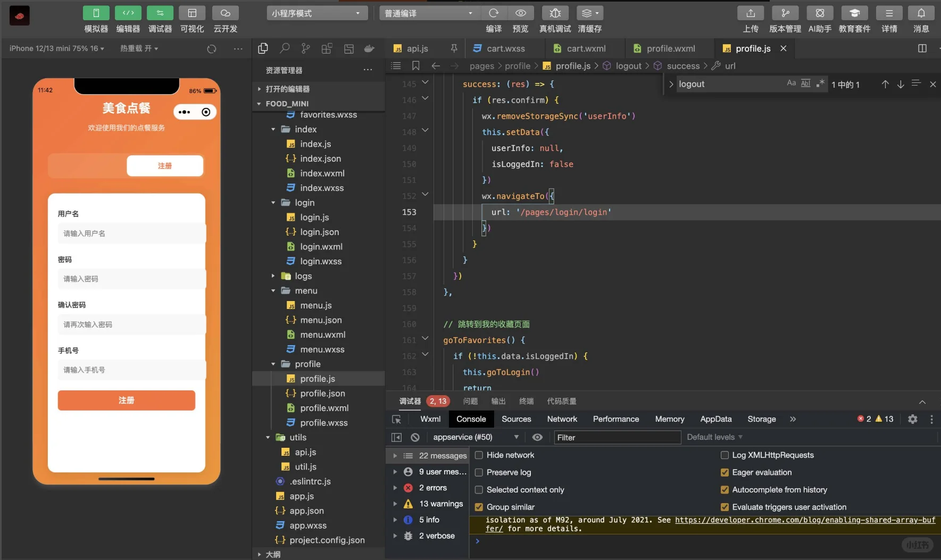The height and width of the screenshot is (560, 941).
Task: Open the preview eye icon in the toolbar
Action: (521, 13)
